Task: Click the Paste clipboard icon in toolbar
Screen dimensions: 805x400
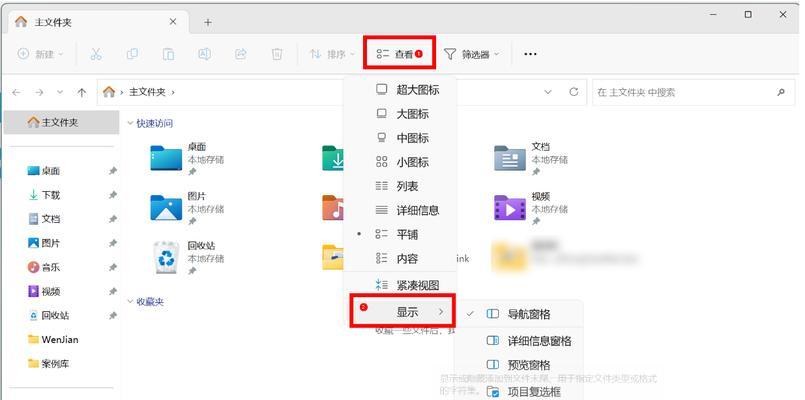Action: tap(168, 54)
